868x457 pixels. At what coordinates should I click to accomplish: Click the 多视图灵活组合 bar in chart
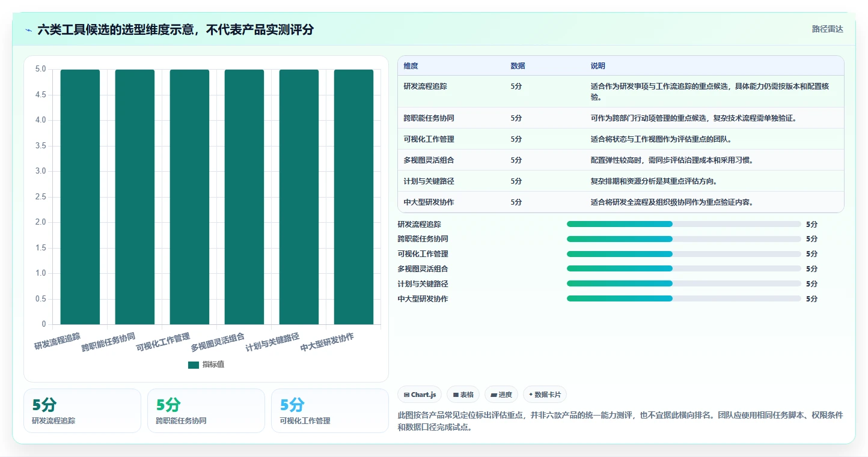[x=244, y=197]
